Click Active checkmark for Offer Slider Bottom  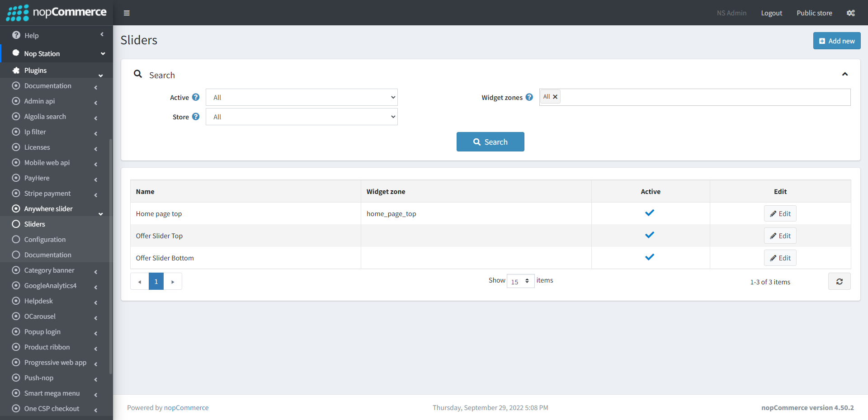(650, 257)
